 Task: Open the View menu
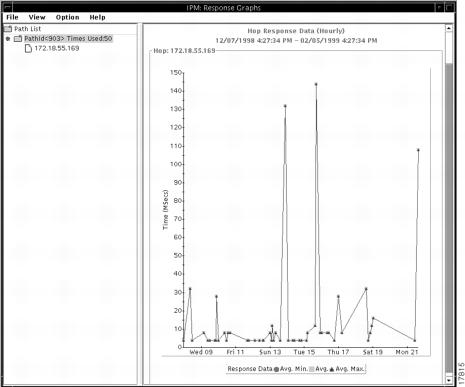click(x=37, y=17)
